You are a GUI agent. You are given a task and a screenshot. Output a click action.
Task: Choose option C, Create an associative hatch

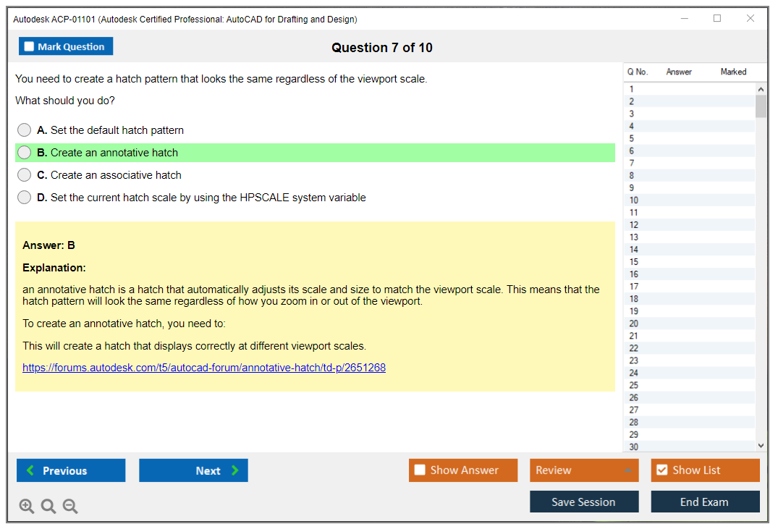[25, 175]
